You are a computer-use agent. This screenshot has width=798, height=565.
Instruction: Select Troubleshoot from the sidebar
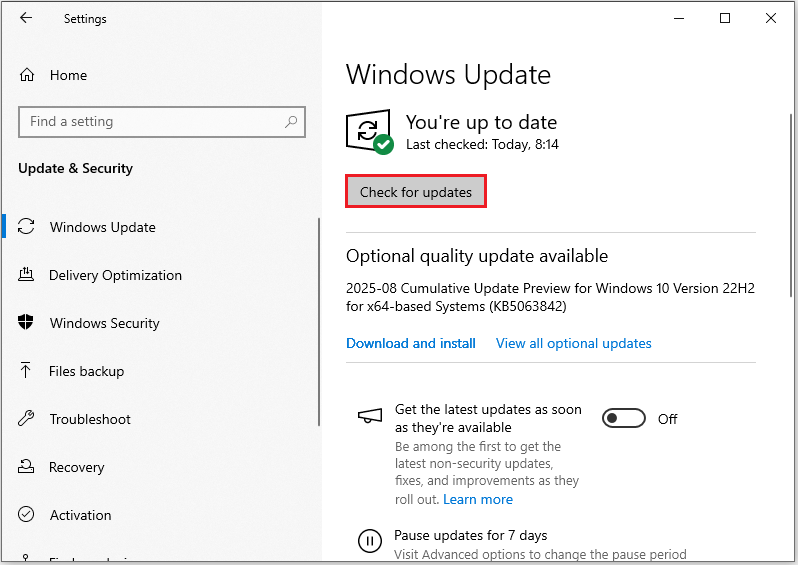[x=90, y=419]
